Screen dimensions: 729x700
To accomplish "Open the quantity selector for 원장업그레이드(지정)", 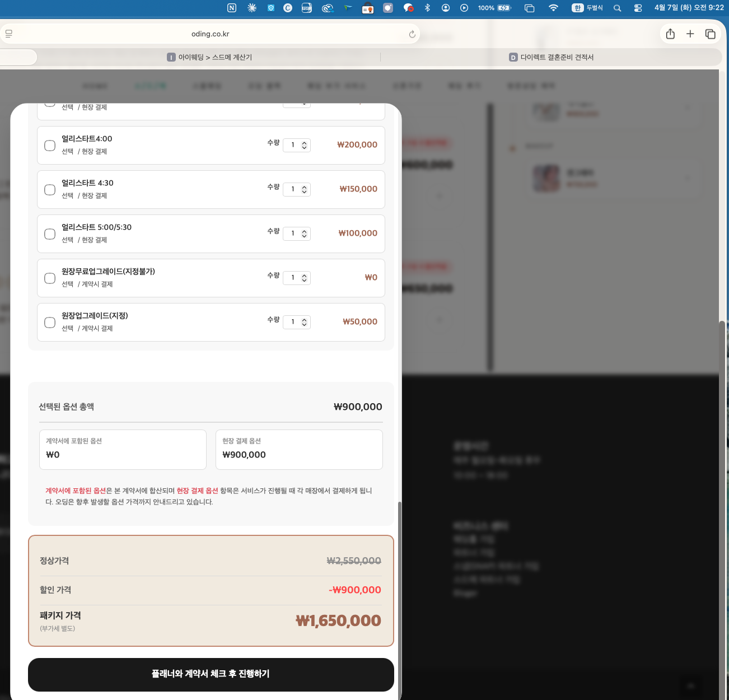I will tap(297, 322).
